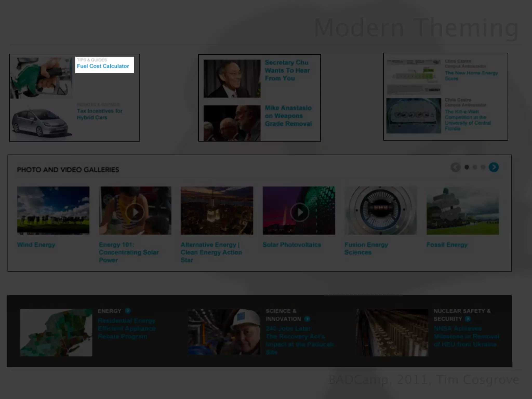Open 240 Jobs Later Recovery Act article
Screen dimensions: 532x399
300,340
